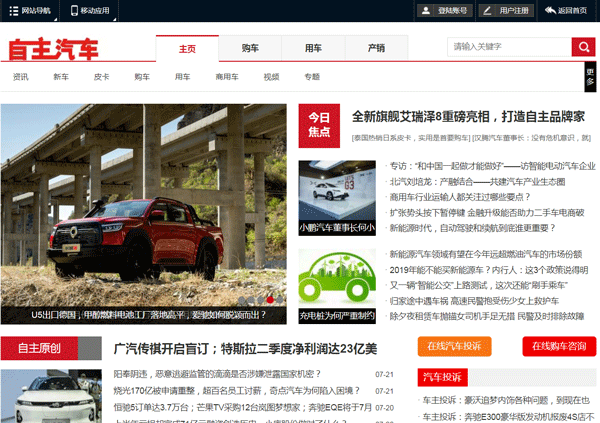Click the 自主汽车 site logo

[x=54, y=49]
